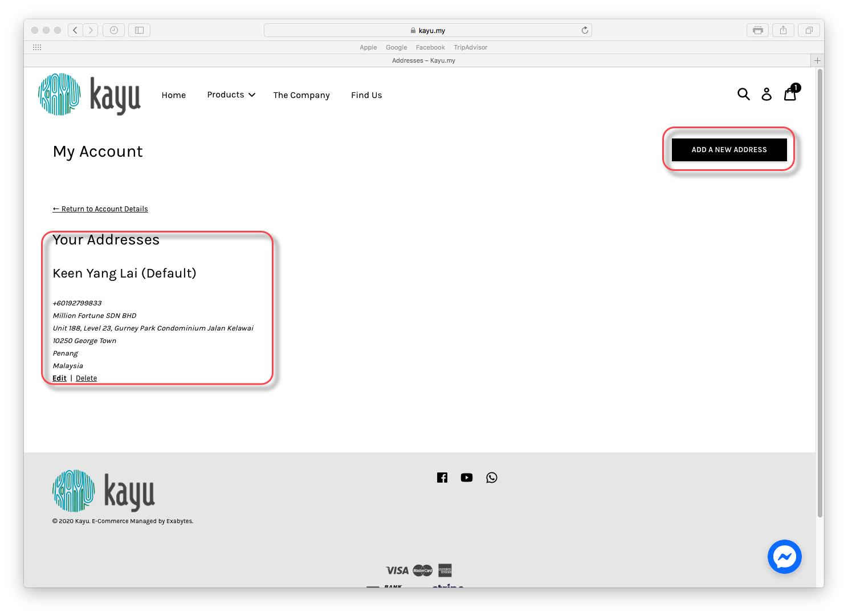This screenshot has width=848, height=616.
Task: Click the Kayu logo in the header
Action: [x=89, y=95]
